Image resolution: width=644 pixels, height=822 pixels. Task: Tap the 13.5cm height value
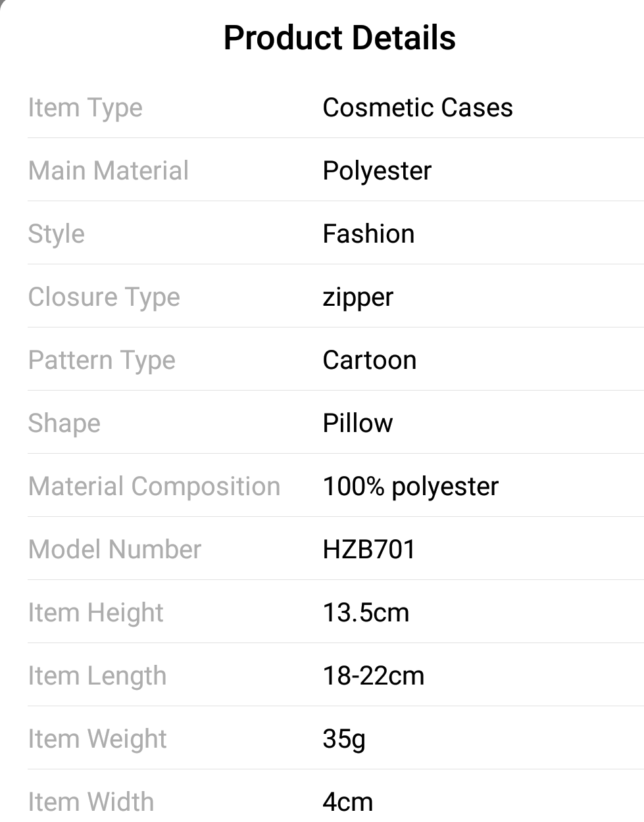(x=366, y=613)
